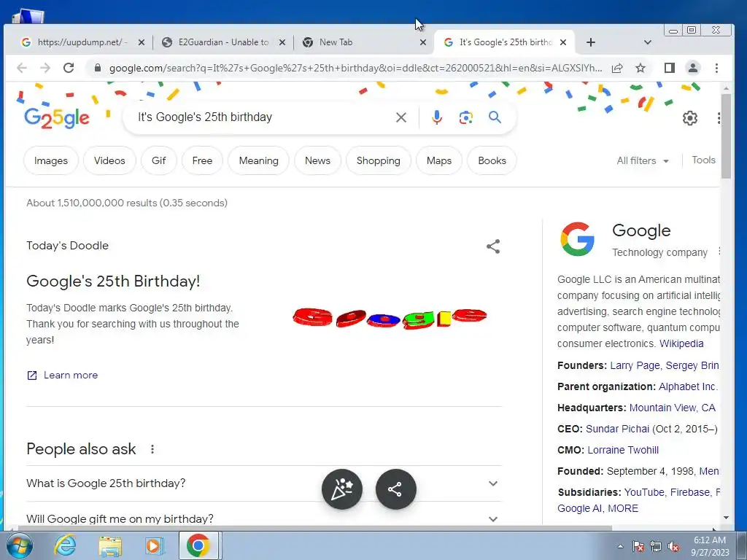Select the Free filter chip
The width and height of the screenshot is (747, 560).
pos(203,160)
